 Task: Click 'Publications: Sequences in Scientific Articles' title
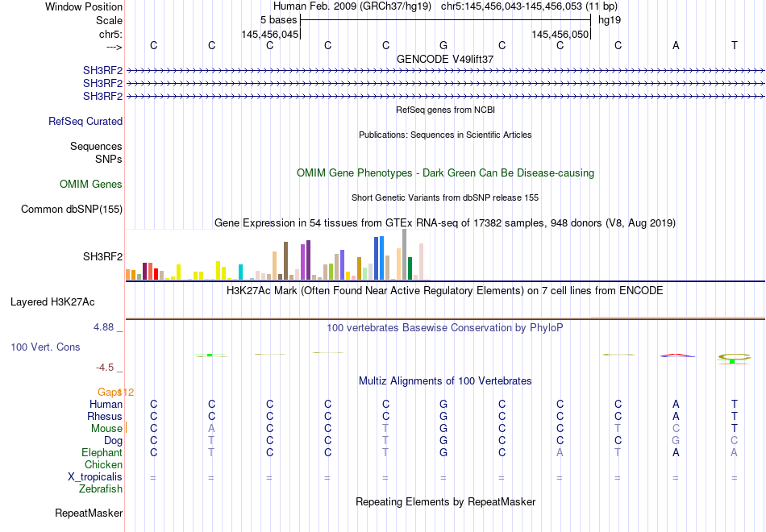(445, 135)
